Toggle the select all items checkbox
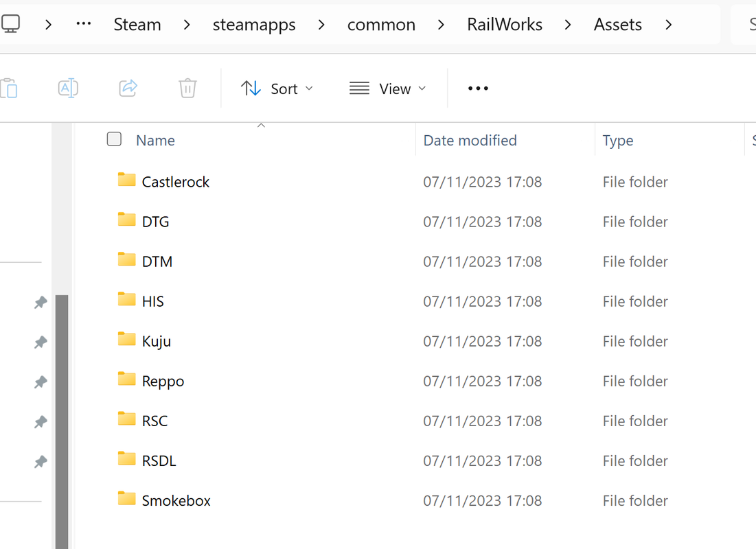Screen dimensions: 756x549 114,139
